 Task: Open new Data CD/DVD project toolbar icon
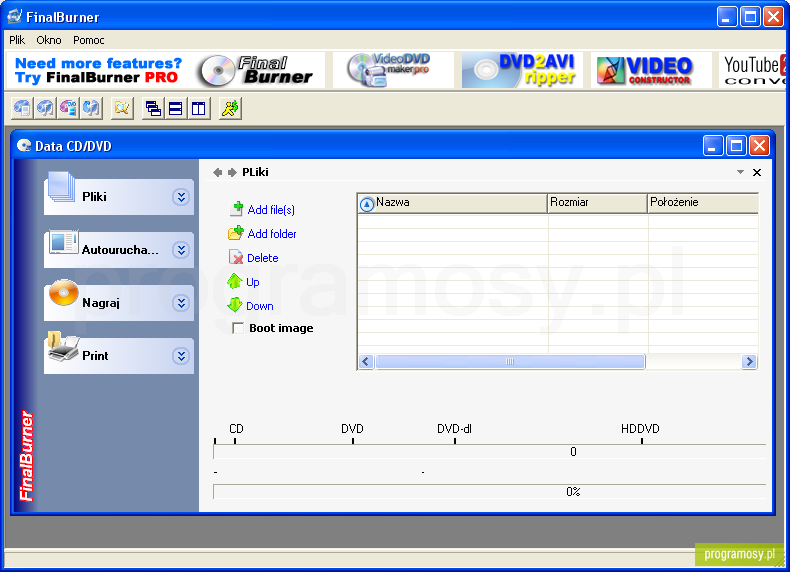click(x=22, y=108)
